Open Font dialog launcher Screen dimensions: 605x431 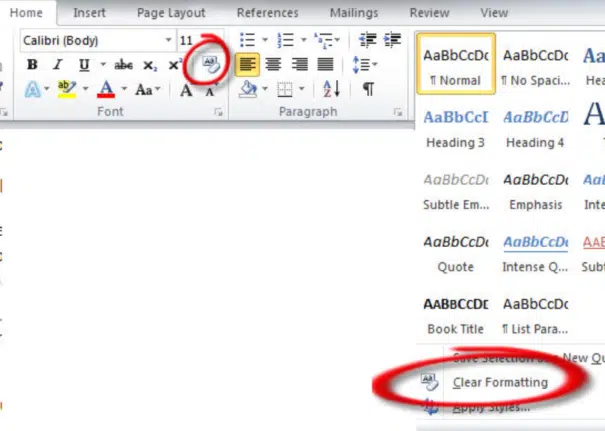[218, 112]
